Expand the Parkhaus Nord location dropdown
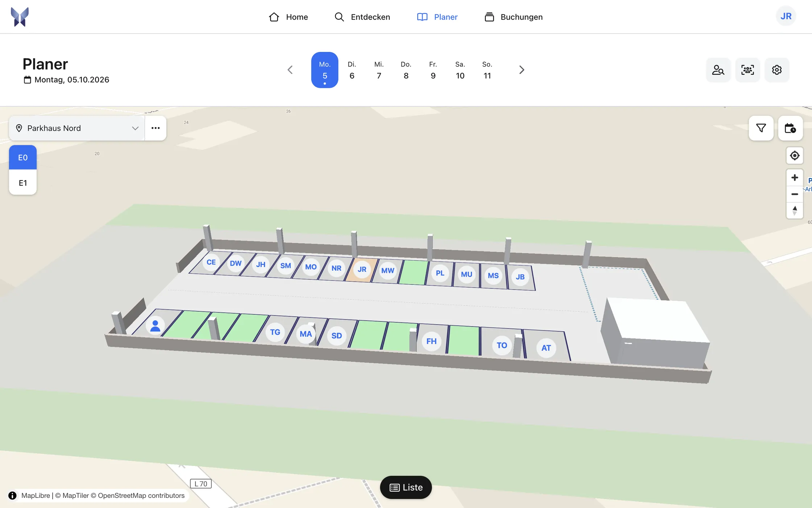Image resolution: width=812 pixels, height=508 pixels. coord(77,128)
